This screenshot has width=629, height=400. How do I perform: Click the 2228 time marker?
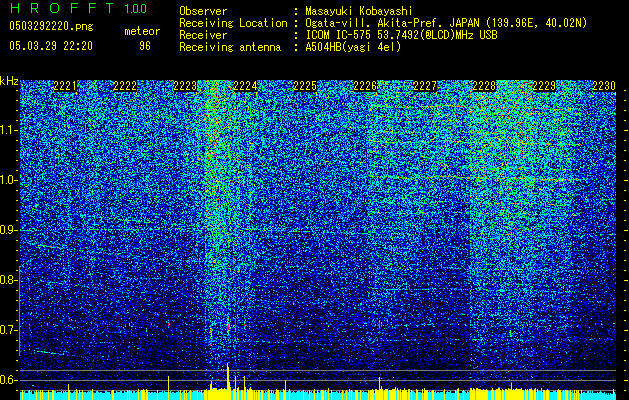point(485,86)
